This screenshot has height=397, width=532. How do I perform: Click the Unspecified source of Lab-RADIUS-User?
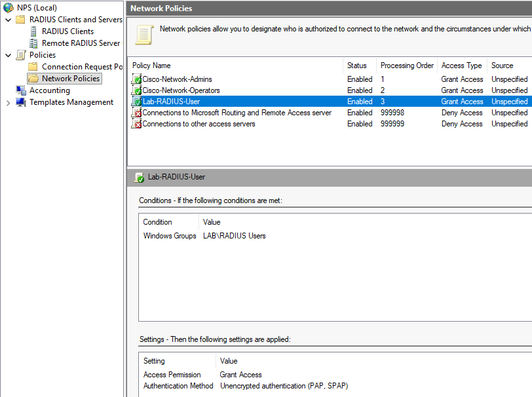coord(509,102)
